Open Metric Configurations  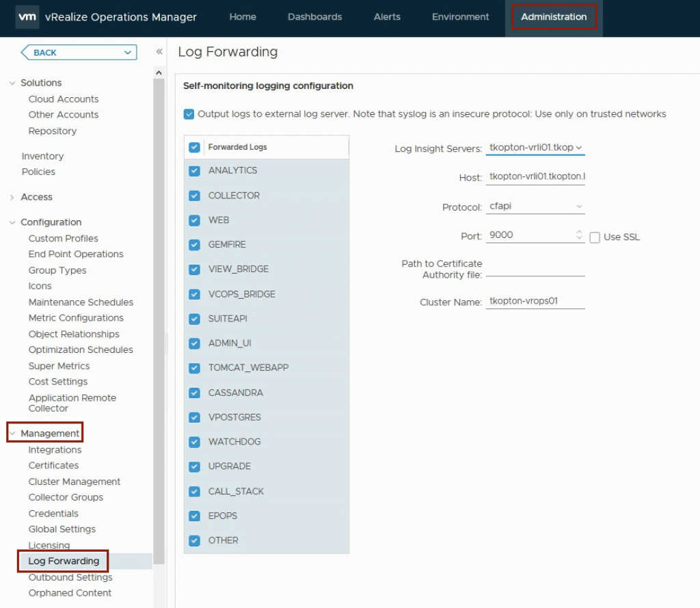coord(76,318)
